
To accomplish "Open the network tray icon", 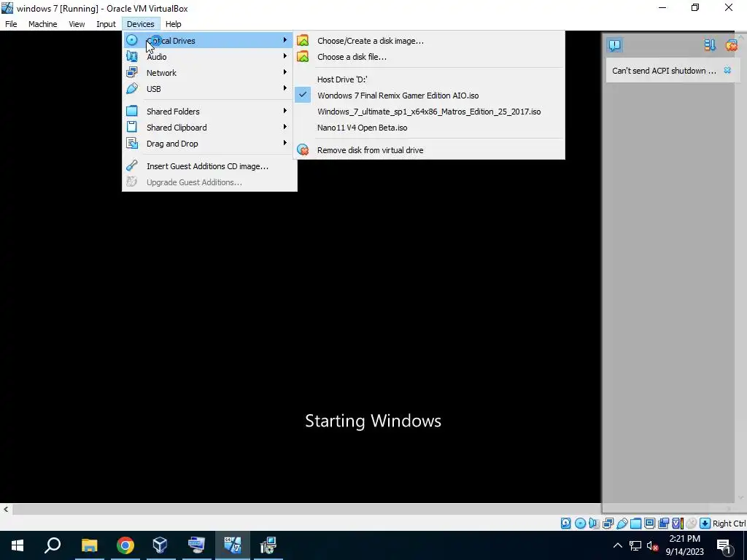I will coord(635,545).
